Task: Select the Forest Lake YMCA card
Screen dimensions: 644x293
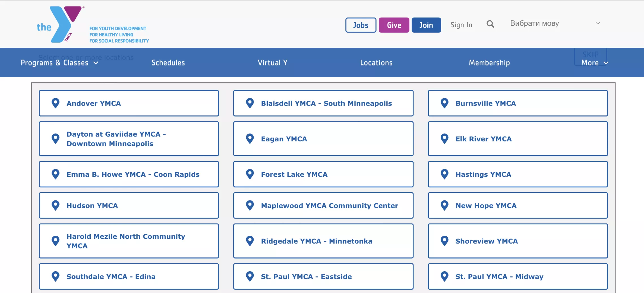Action: tap(323, 174)
